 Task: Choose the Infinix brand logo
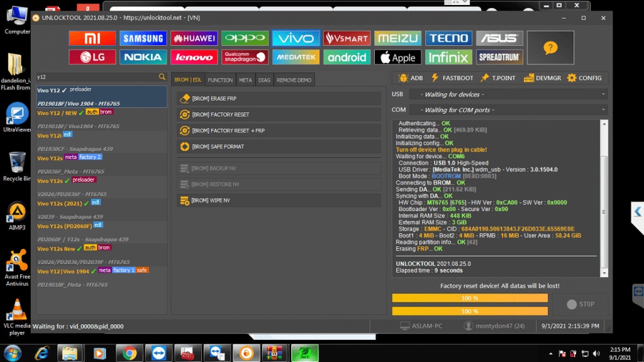tap(448, 57)
